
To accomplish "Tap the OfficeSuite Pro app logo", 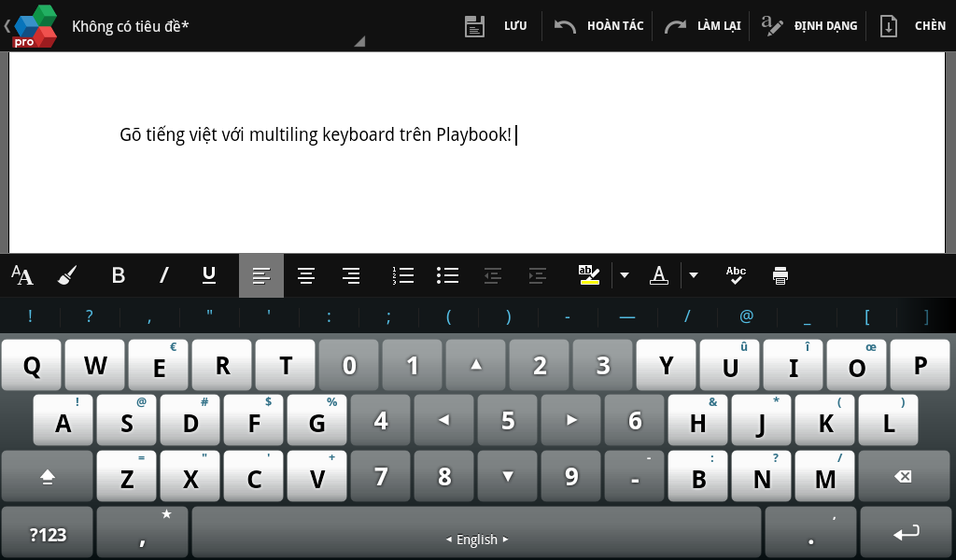I will [x=35, y=25].
